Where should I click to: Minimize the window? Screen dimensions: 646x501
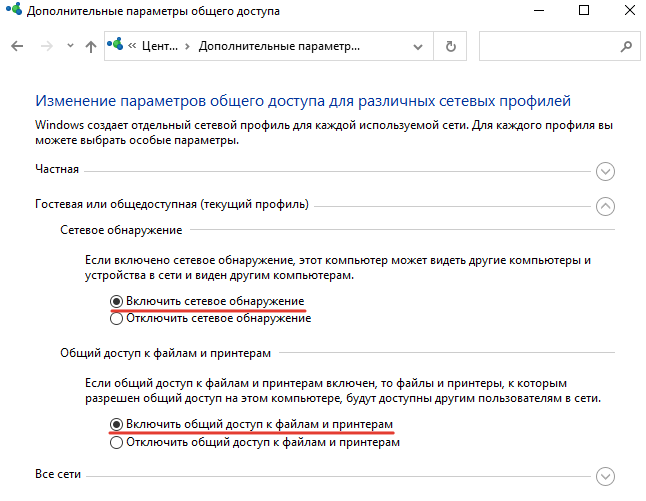(x=539, y=10)
